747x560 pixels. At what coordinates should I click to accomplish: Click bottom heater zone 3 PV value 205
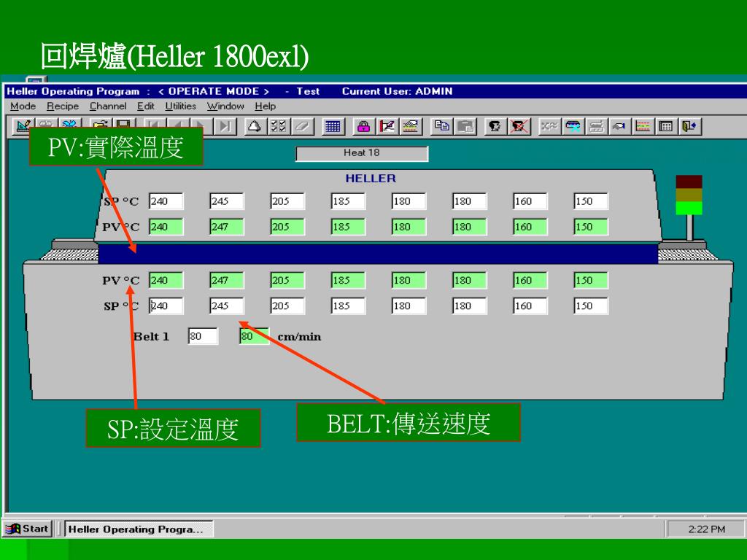click(x=287, y=280)
